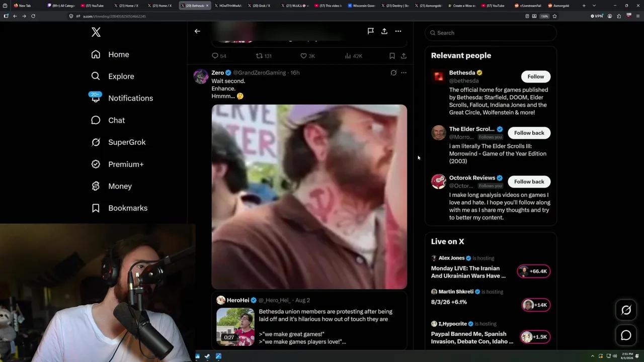
Task: Click the HeroHei author name
Action: coord(238,300)
